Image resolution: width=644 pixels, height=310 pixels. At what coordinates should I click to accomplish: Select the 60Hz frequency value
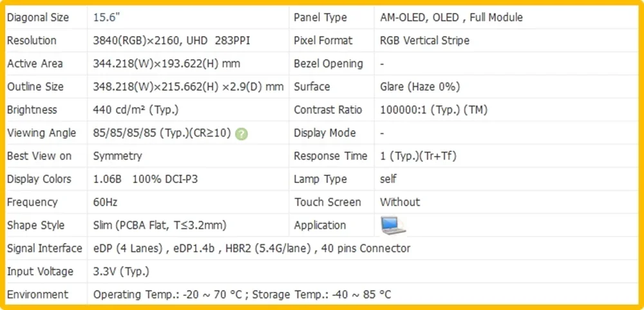click(x=105, y=202)
